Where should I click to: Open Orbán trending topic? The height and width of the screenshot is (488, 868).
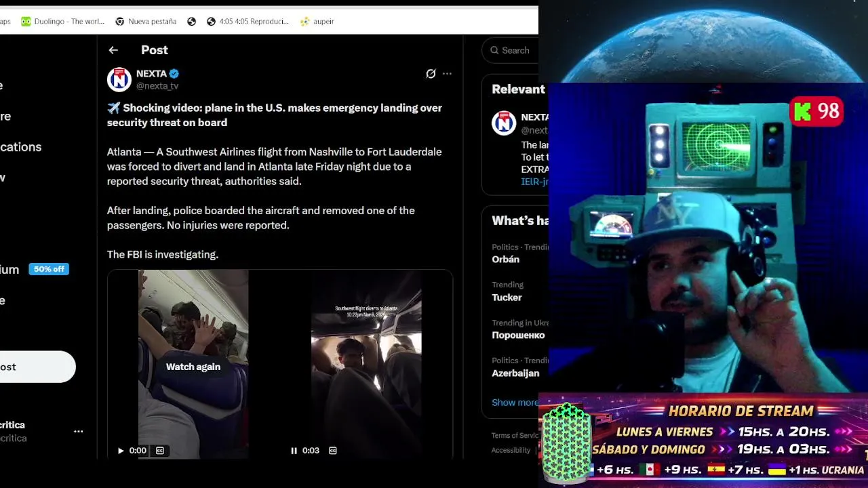click(x=506, y=260)
